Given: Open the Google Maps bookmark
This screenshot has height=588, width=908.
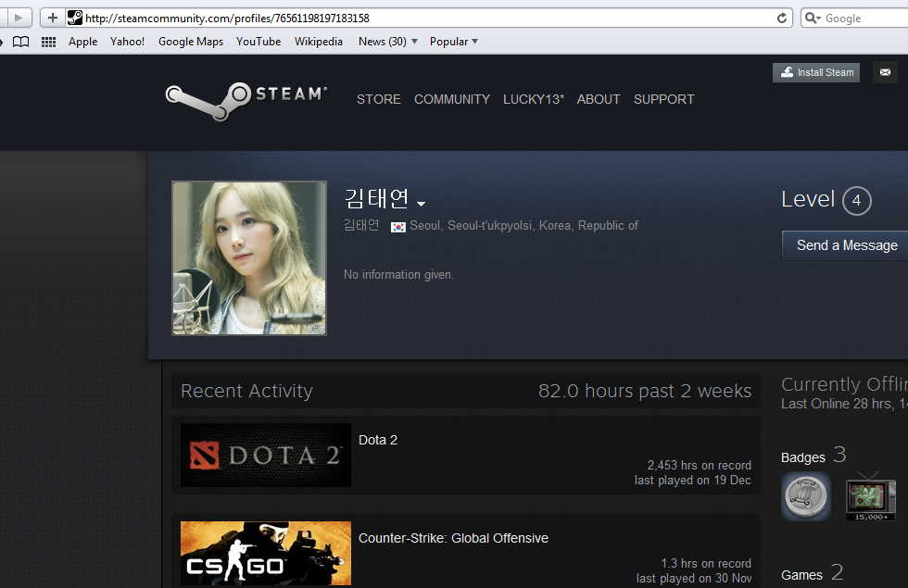Looking at the screenshot, I should pyautogui.click(x=191, y=42).
